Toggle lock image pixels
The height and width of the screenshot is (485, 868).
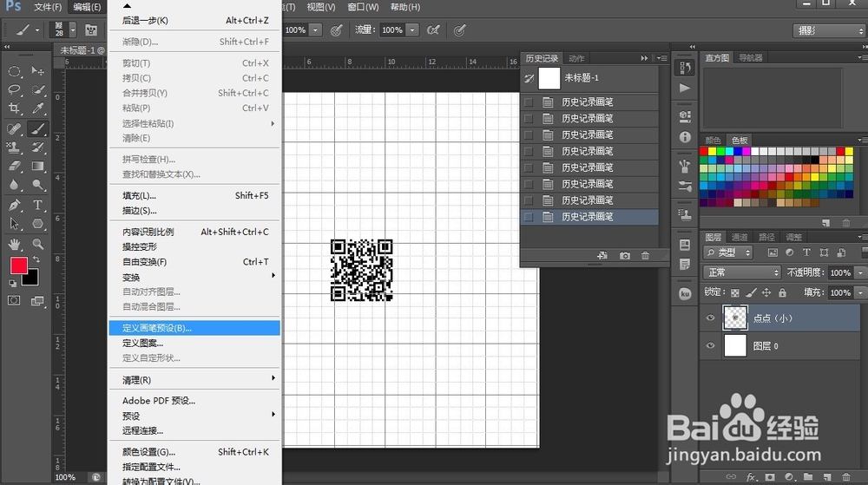tap(751, 292)
